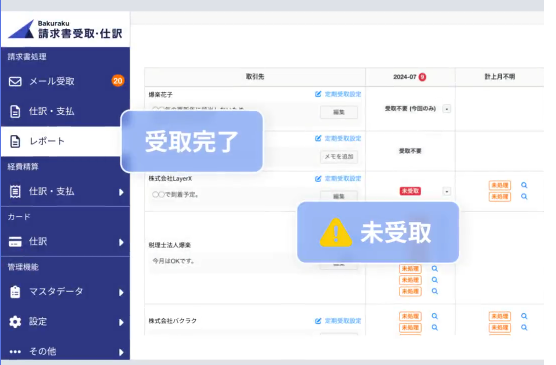The image size is (556, 365).
Task: Click the mail envelope icon for メール受取
Action: pyautogui.click(x=15, y=82)
